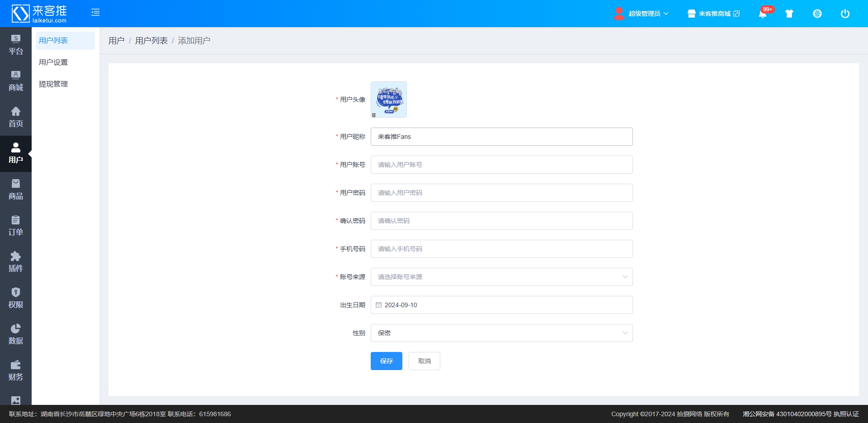Select 用户设置 in the submenu

pyautogui.click(x=53, y=62)
